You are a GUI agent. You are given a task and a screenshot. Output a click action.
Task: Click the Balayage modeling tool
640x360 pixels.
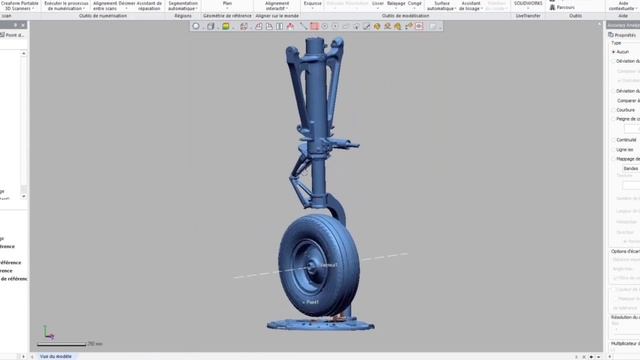tap(396, 5)
